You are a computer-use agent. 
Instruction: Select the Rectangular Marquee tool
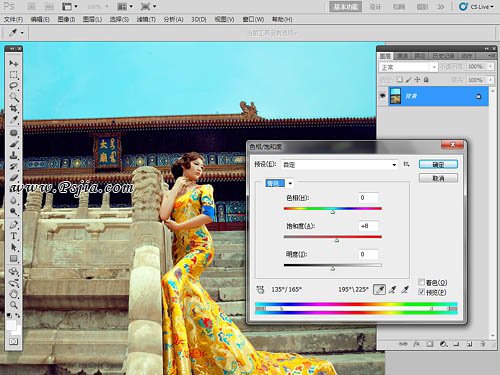tap(14, 74)
